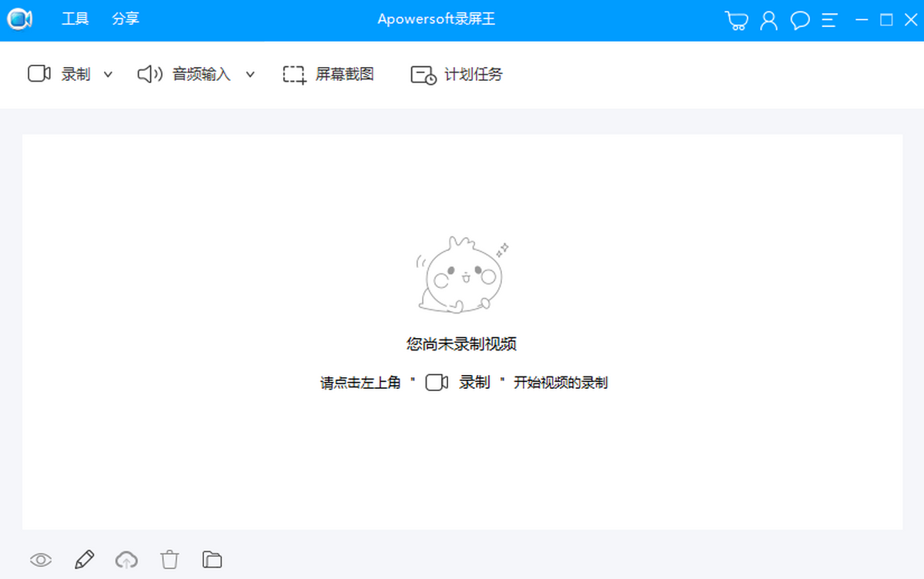This screenshot has height=579, width=924.
Task: Minimize the Apowersoft window
Action: tap(862, 20)
